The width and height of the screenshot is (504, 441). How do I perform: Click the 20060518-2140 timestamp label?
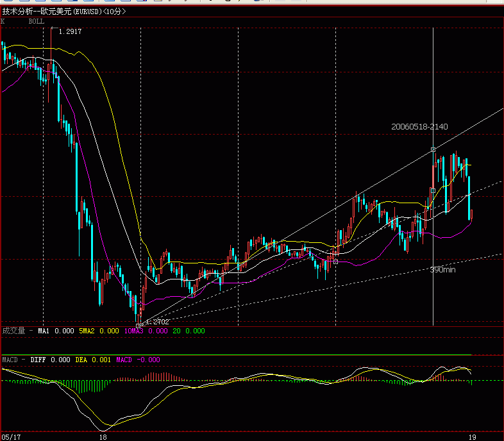[419, 126]
